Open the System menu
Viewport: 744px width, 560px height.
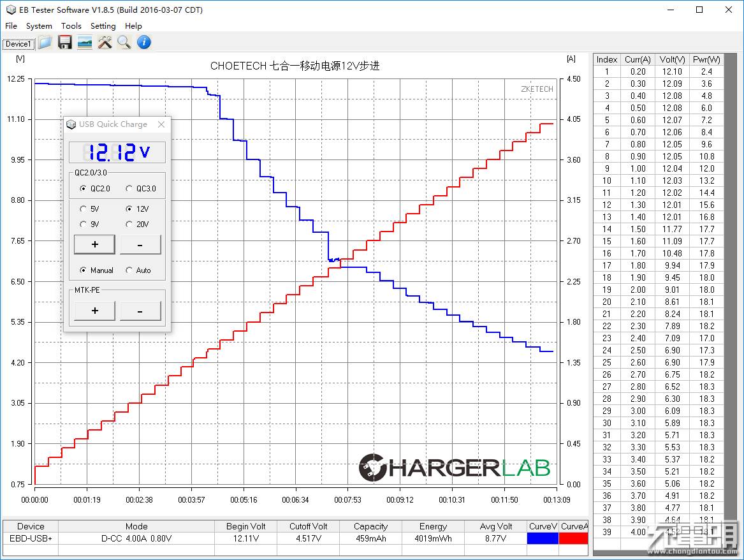point(39,26)
